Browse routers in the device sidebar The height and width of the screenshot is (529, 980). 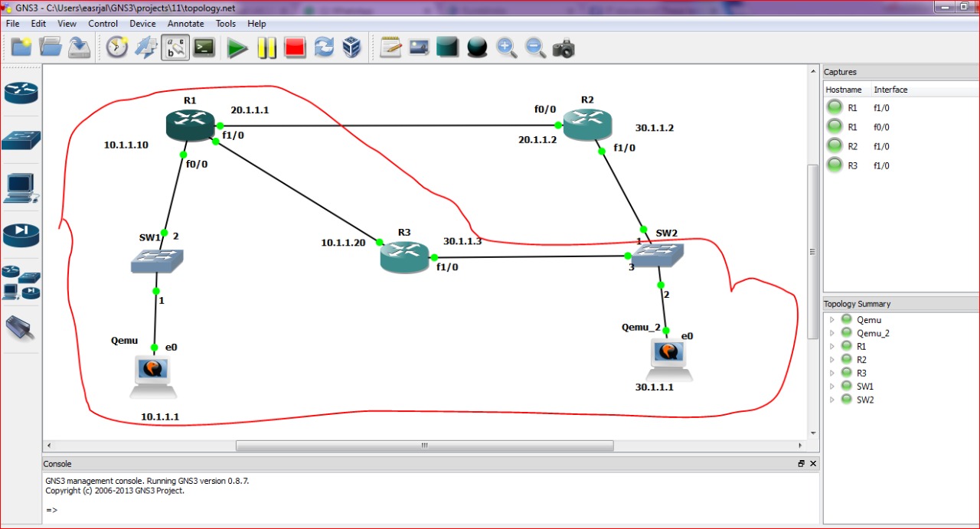point(21,93)
